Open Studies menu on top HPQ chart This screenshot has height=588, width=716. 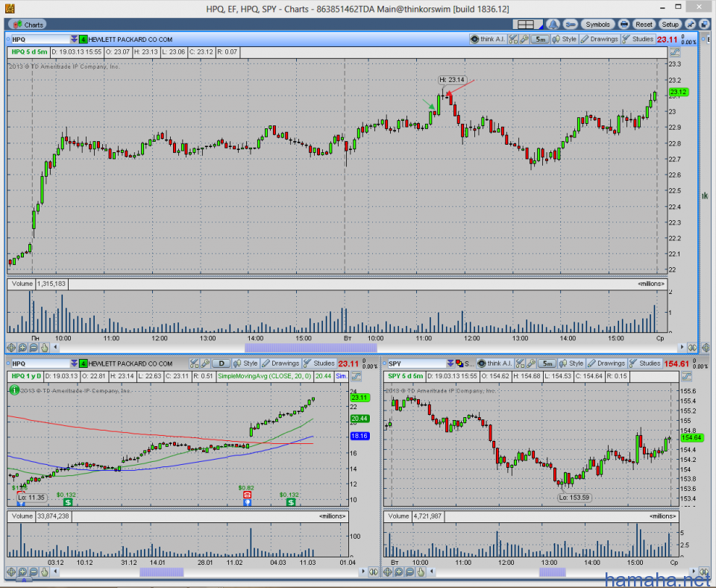click(x=638, y=40)
